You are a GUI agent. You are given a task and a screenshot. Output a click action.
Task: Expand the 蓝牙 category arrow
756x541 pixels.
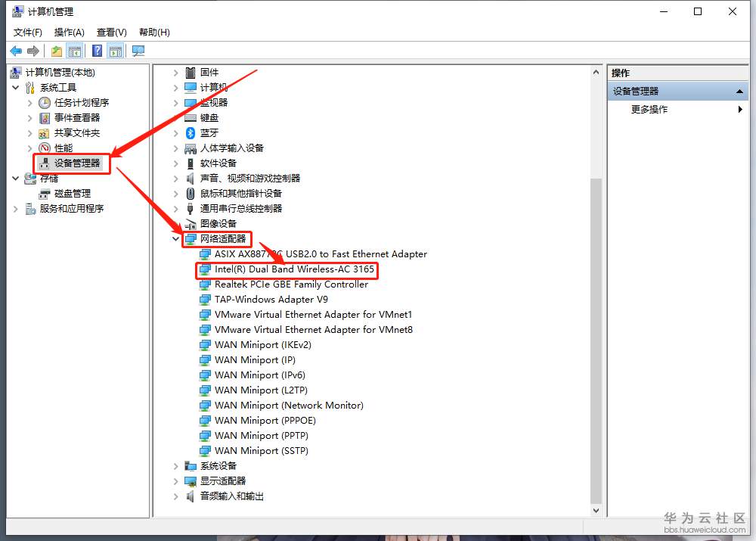tap(175, 132)
